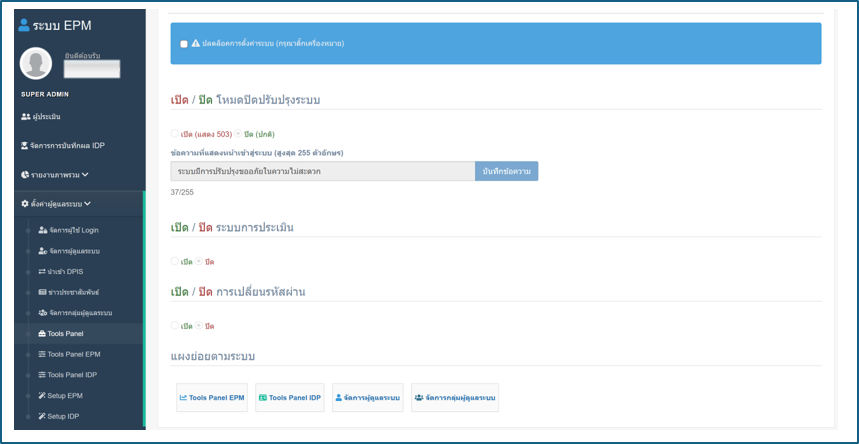Select เปิด radio under การเปลี่ยนรหัสผ่าน
The width and height of the screenshot is (859, 444).
pos(175,326)
